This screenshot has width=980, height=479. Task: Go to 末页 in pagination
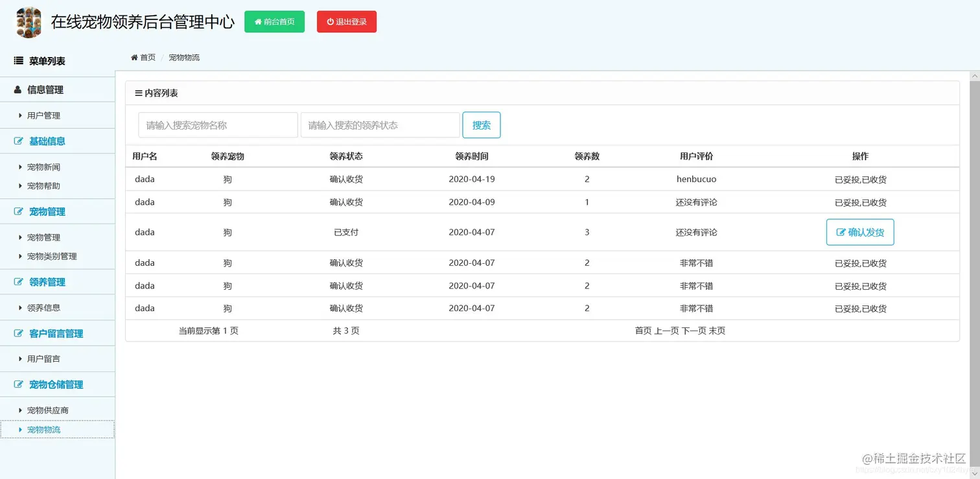(x=717, y=331)
